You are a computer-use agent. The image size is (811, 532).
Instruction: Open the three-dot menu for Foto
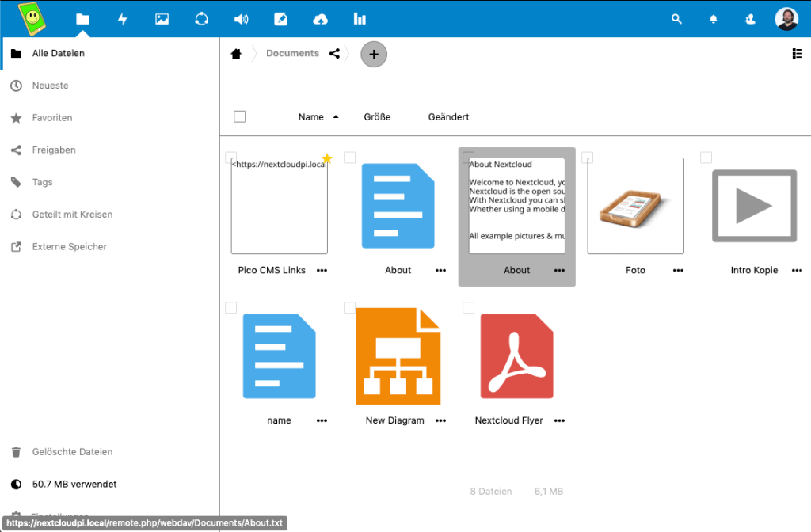678,270
